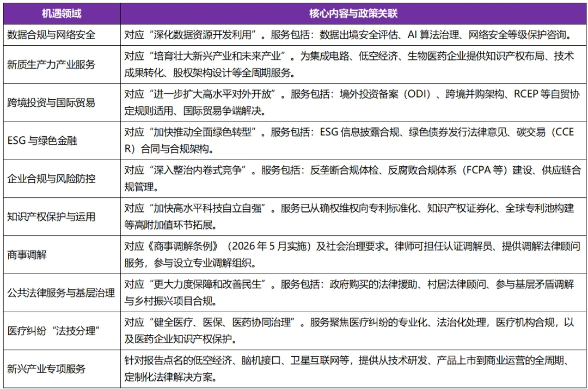Select the 跨境投资与国际贸易 cell

click(62, 102)
